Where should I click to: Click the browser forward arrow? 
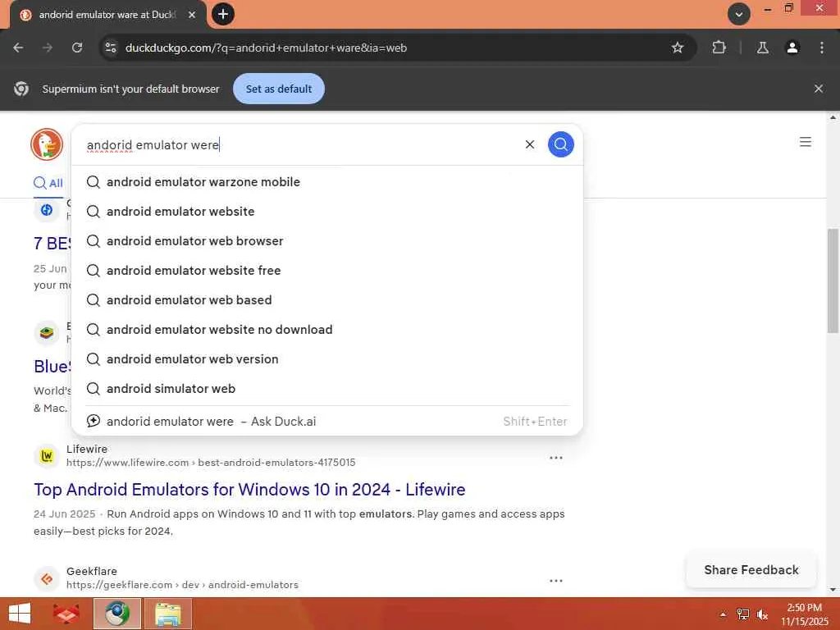(48, 48)
